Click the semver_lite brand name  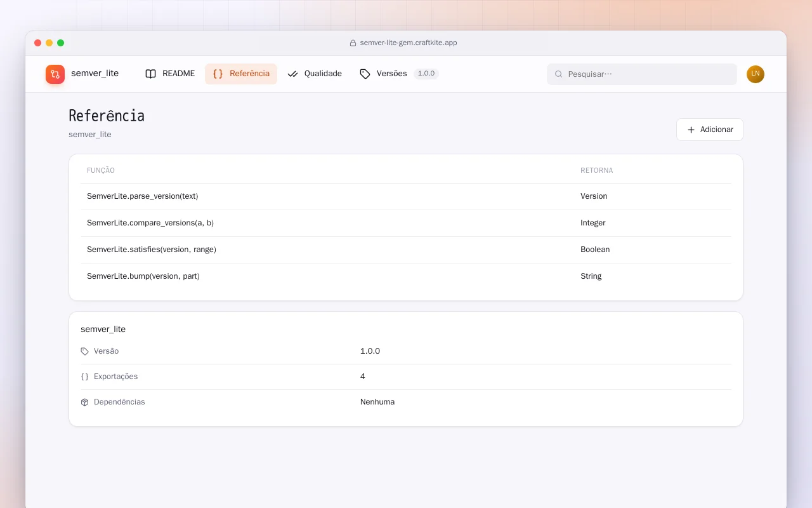95,74
